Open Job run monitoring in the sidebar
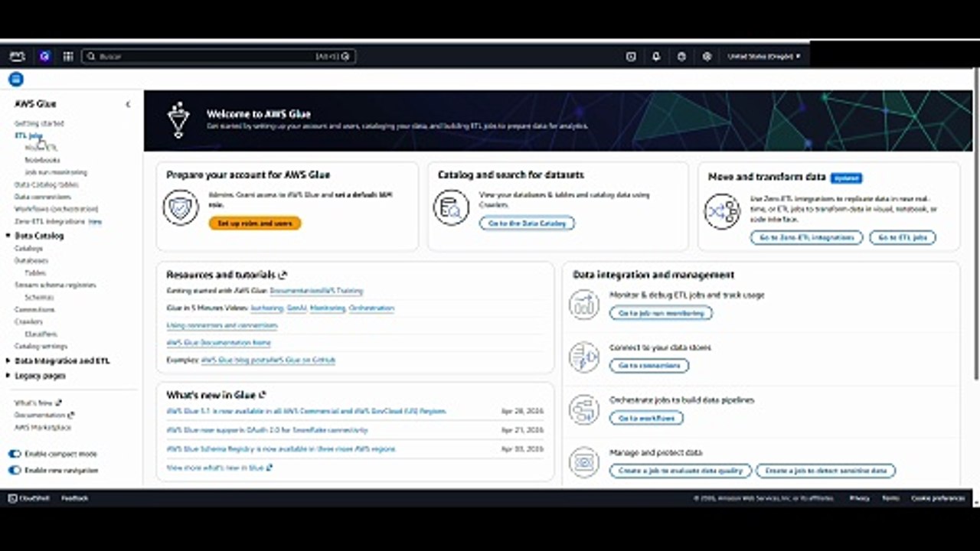Image resolution: width=980 pixels, height=551 pixels. [x=56, y=172]
